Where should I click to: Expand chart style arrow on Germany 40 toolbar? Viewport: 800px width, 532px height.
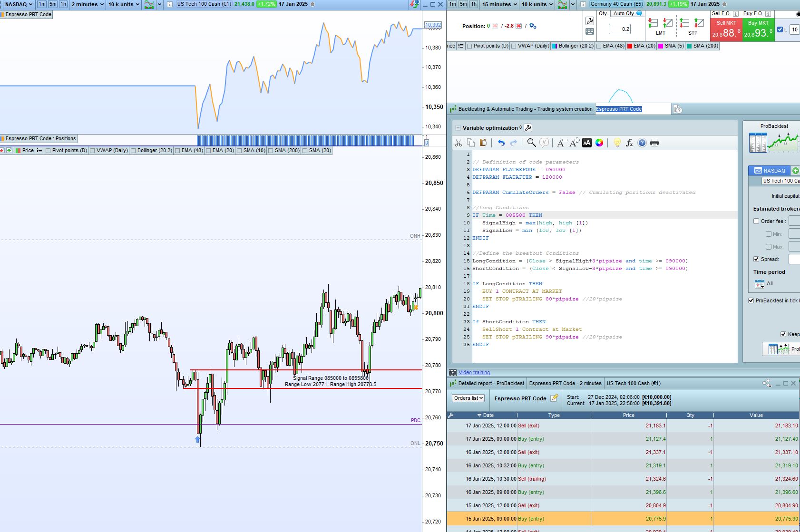573,4
